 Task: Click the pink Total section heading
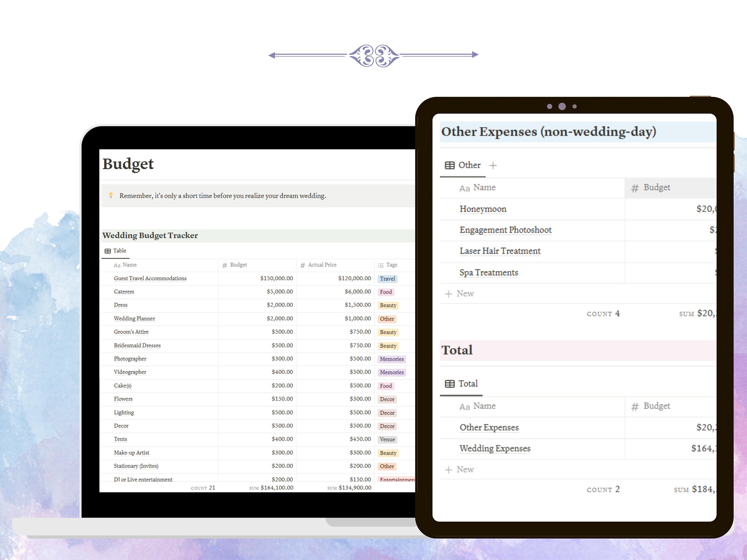pos(457,350)
